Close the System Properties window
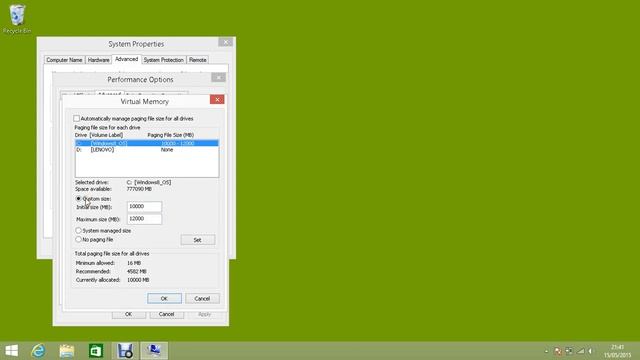Image resolution: width=640 pixels, height=360 pixels. tap(225, 42)
